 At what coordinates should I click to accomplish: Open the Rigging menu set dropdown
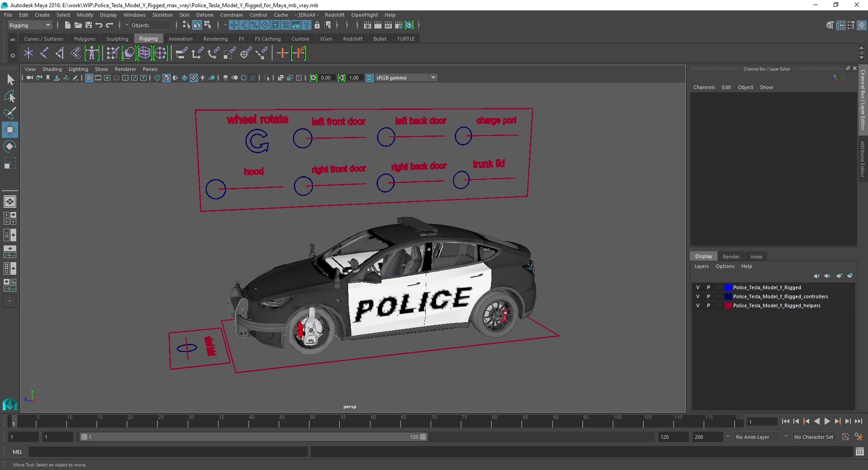(x=30, y=25)
